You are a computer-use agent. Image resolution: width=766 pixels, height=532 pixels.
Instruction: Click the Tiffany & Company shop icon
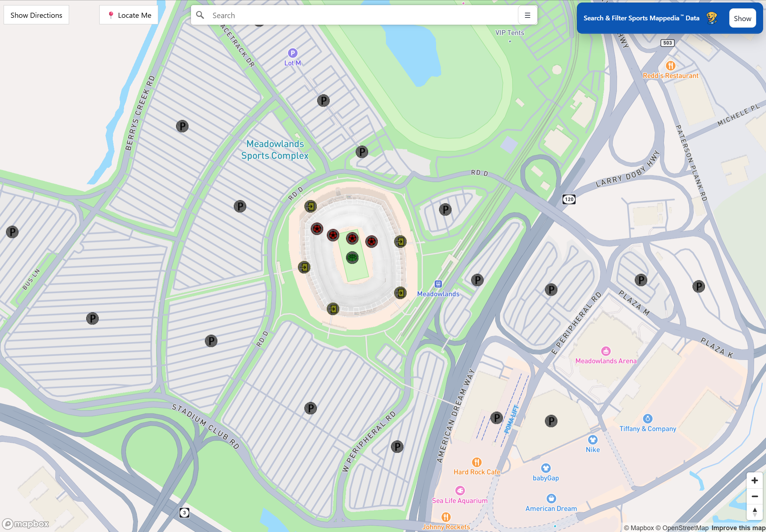[647, 419]
